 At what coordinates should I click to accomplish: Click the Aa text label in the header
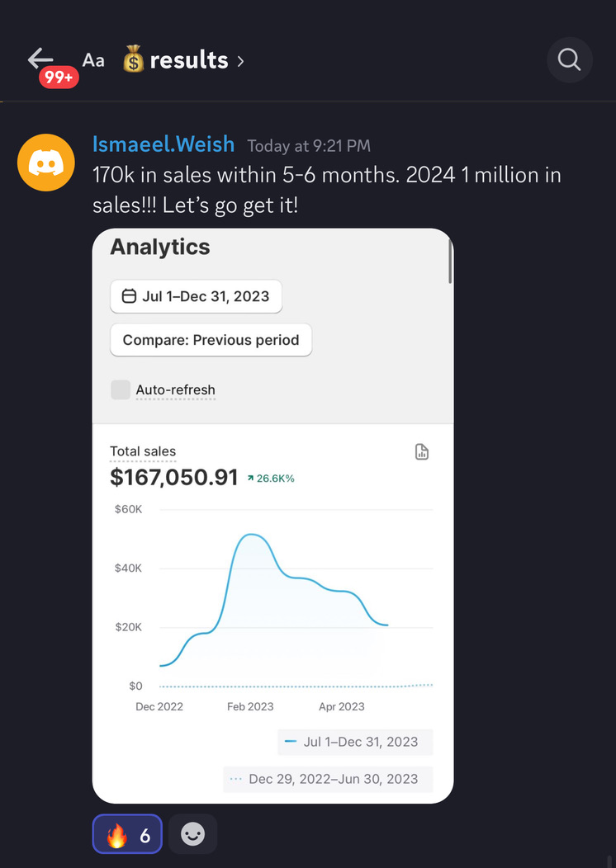(x=93, y=60)
